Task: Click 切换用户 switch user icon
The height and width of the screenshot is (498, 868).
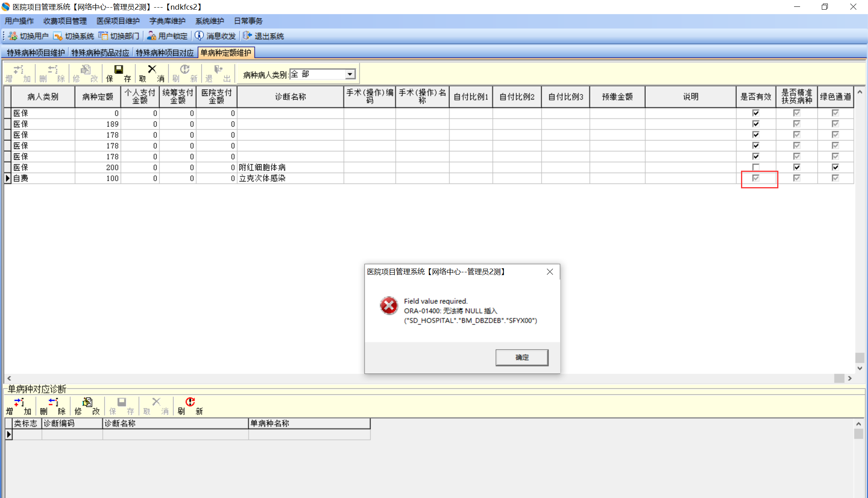Action: (x=13, y=36)
